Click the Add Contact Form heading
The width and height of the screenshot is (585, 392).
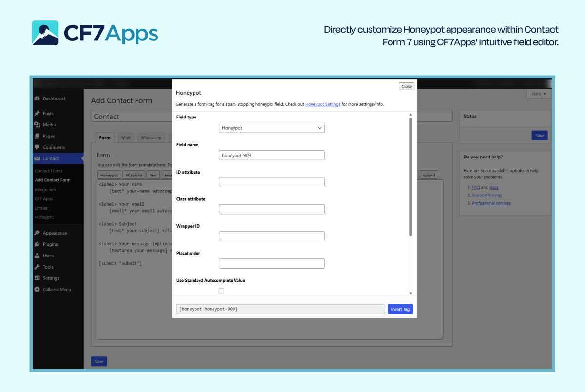pyautogui.click(x=121, y=100)
